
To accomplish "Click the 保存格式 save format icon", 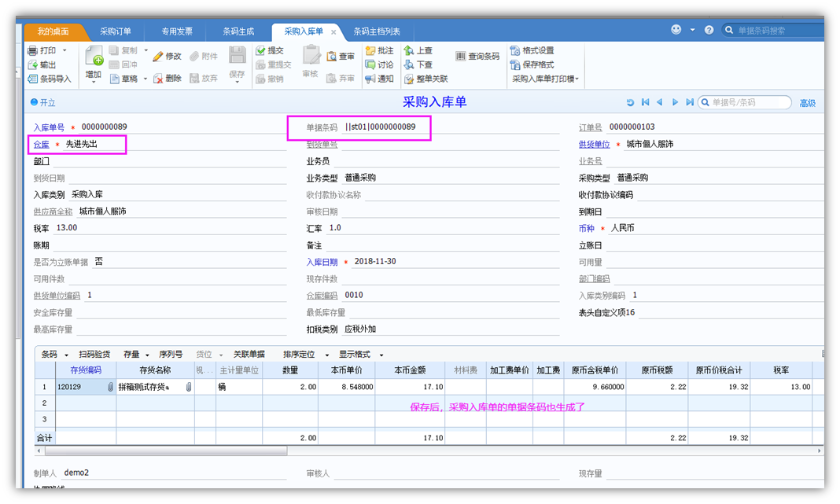I will tap(515, 64).
